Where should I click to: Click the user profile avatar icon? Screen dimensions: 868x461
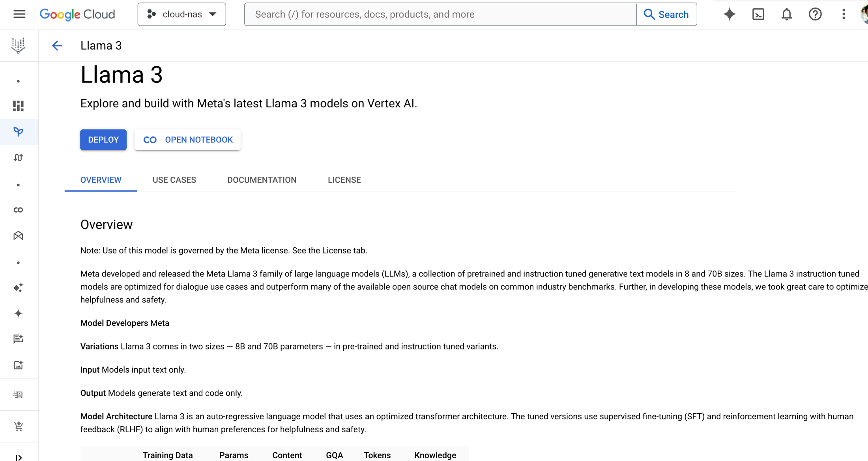coord(863,14)
